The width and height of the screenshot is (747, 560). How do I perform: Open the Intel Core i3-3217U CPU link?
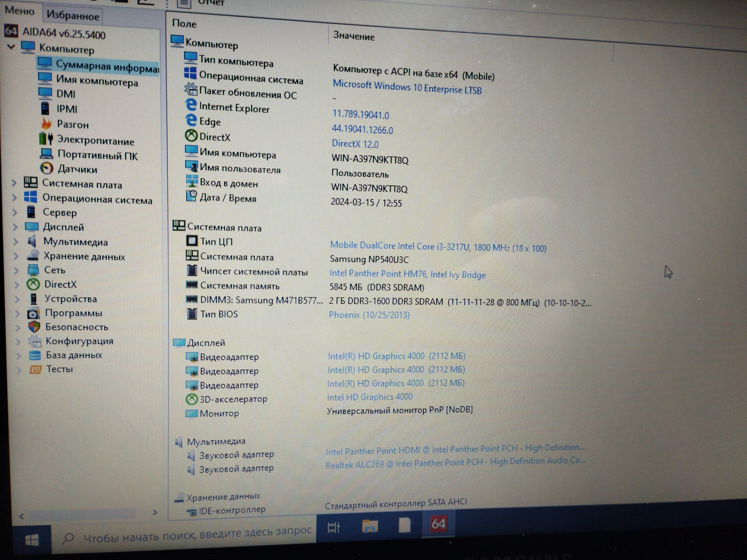438,247
